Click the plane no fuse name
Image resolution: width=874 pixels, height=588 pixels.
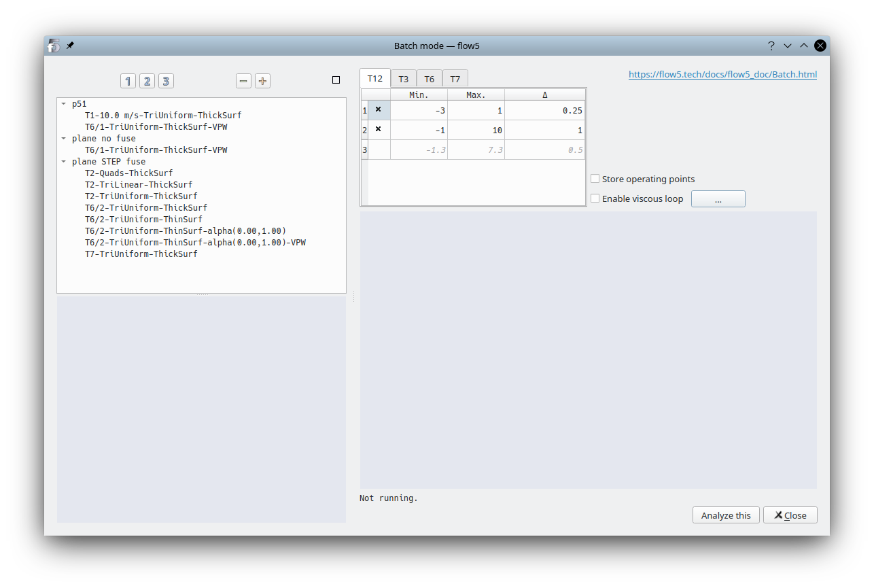(104, 139)
